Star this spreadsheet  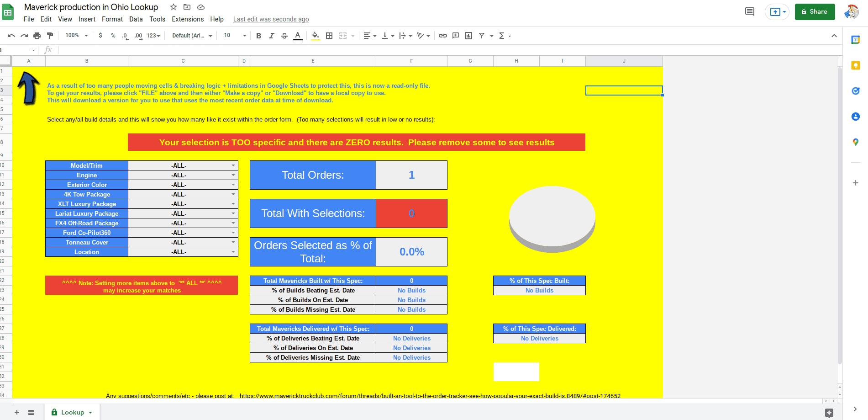[x=174, y=7]
